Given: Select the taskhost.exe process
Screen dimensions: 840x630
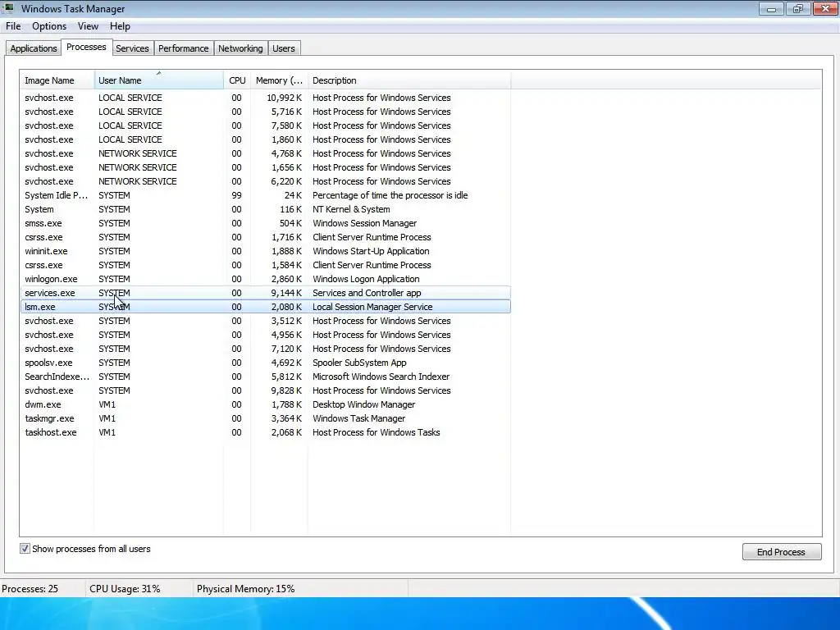Looking at the screenshot, I should tap(265, 431).
